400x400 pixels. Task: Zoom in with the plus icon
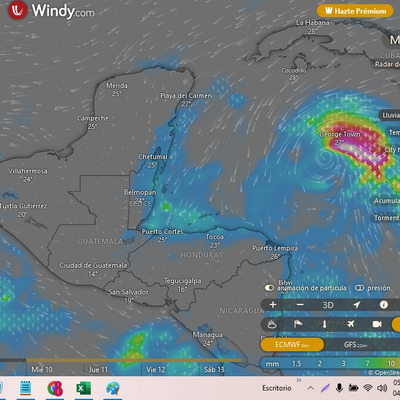click(273, 305)
